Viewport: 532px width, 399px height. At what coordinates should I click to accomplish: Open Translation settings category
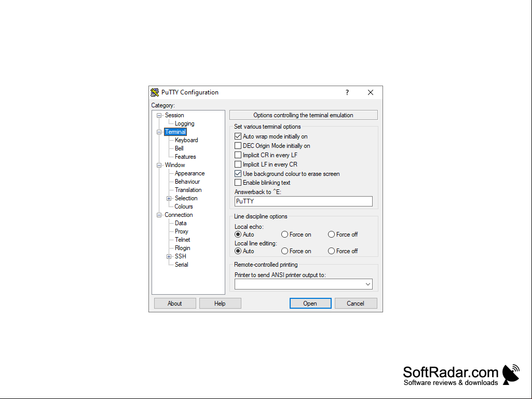[188, 190]
